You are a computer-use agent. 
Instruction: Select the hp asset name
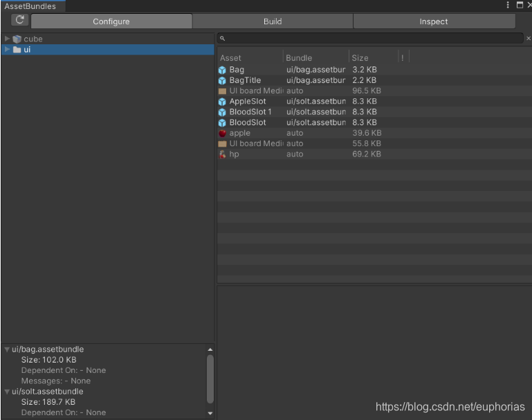(234, 154)
